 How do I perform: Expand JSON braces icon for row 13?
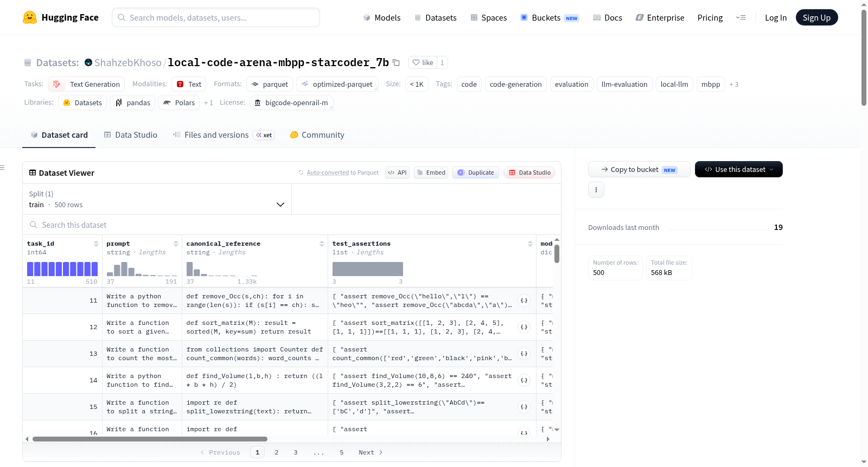pyautogui.click(x=524, y=354)
